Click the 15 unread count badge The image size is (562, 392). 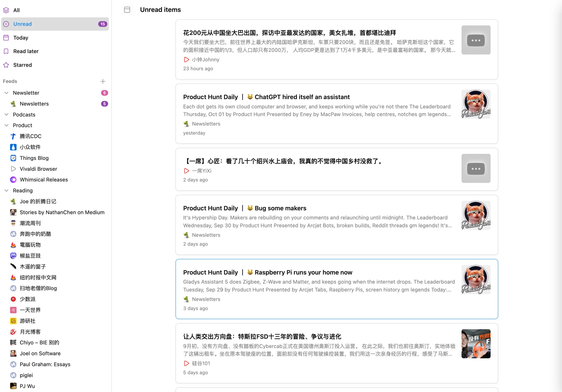click(x=102, y=24)
